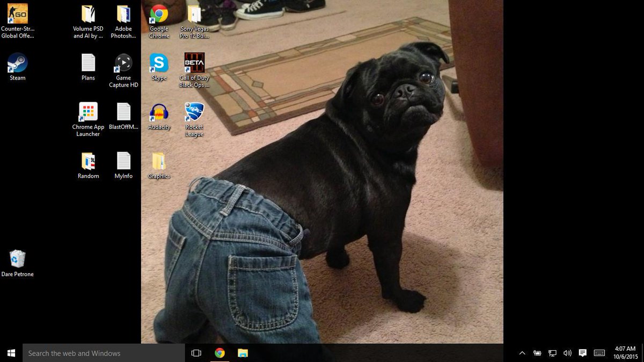Open Task View on the taskbar
The image size is (644, 362).
(196, 353)
